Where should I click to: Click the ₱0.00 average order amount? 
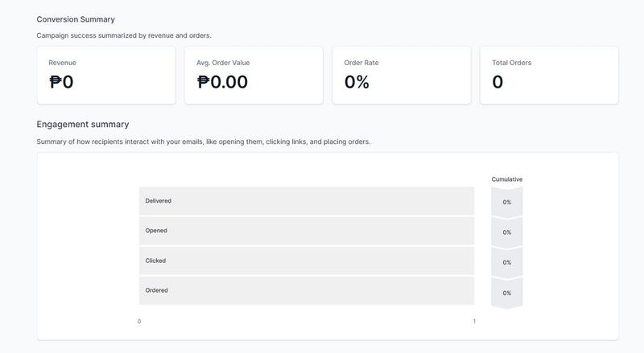[222, 82]
